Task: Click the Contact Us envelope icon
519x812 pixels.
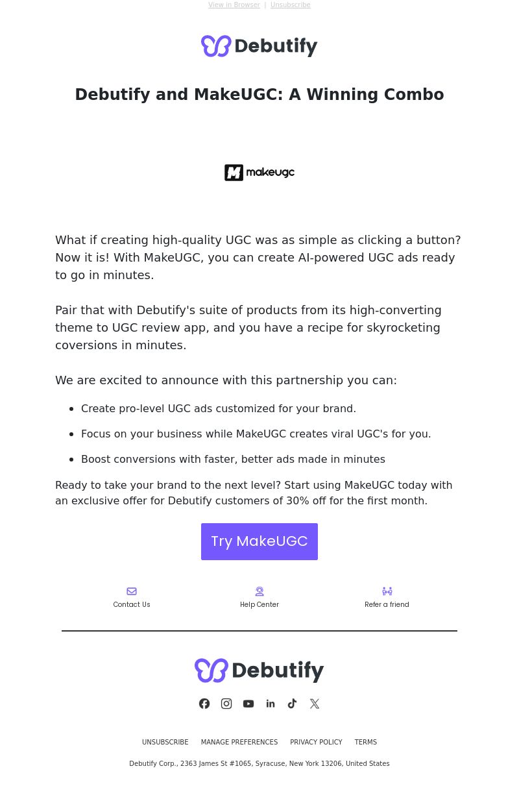Action: [x=132, y=591]
